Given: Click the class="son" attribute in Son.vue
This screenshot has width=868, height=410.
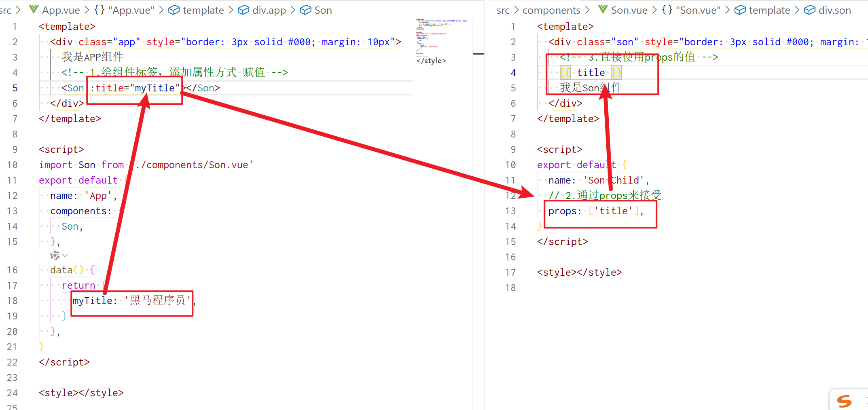Looking at the screenshot, I should click(x=608, y=42).
